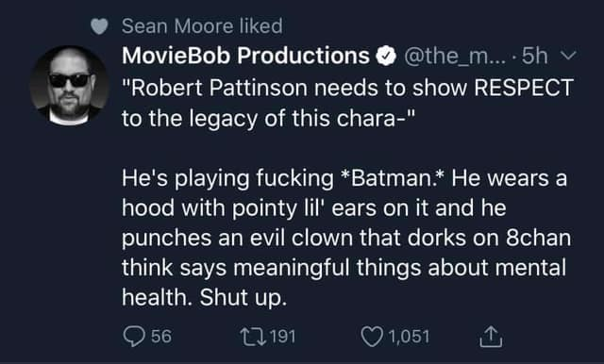
Task: Click the Sean Moore liked label
Action: pyautogui.click(x=202, y=26)
